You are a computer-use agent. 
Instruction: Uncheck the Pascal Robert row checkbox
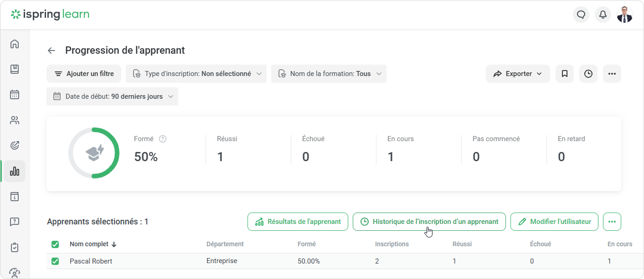pos(55,261)
